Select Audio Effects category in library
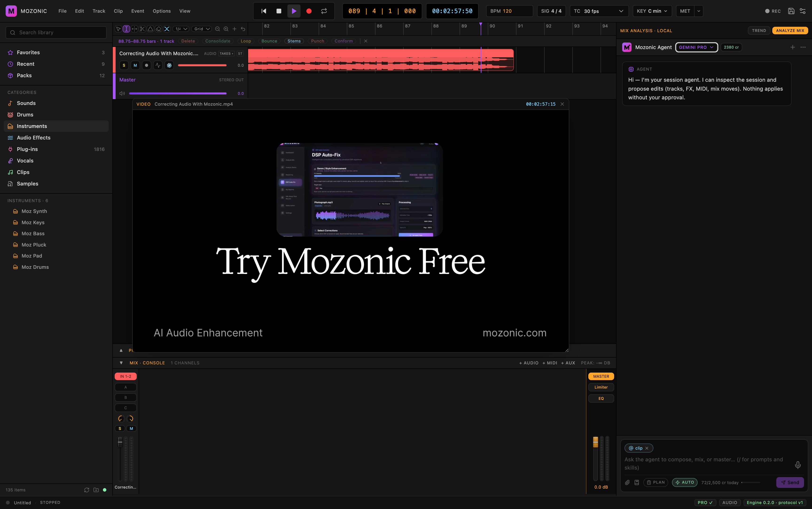 [x=56, y=138]
